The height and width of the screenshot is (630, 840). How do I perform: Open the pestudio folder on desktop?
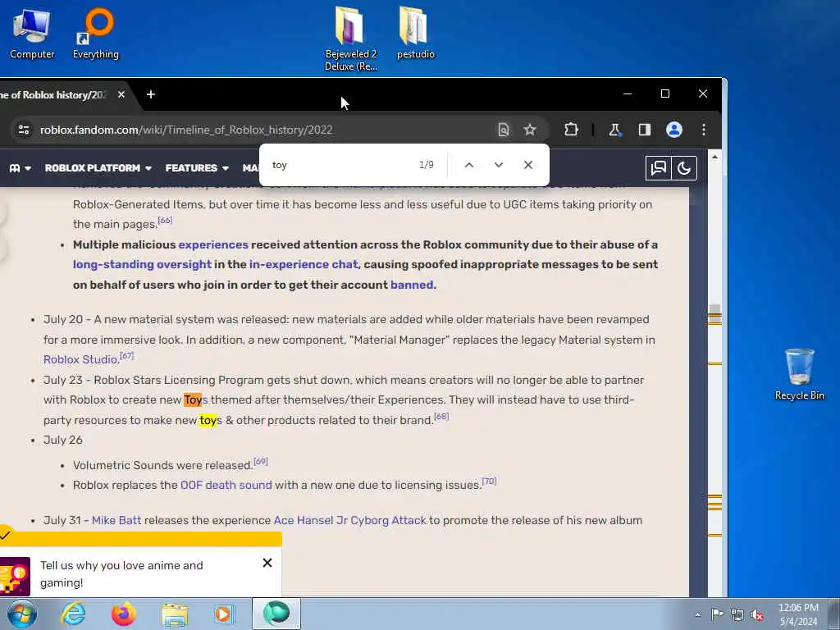pyautogui.click(x=415, y=33)
